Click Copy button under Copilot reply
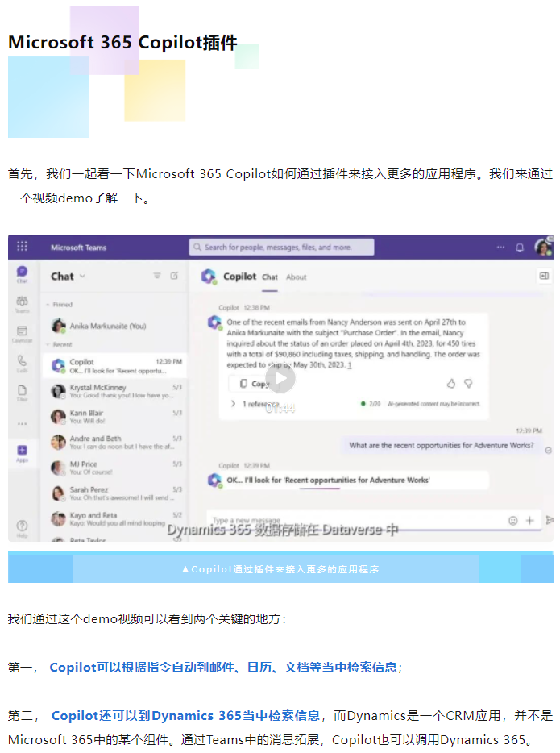Viewport: 560px width, 753px height. pyautogui.click(x=255, y=384)
